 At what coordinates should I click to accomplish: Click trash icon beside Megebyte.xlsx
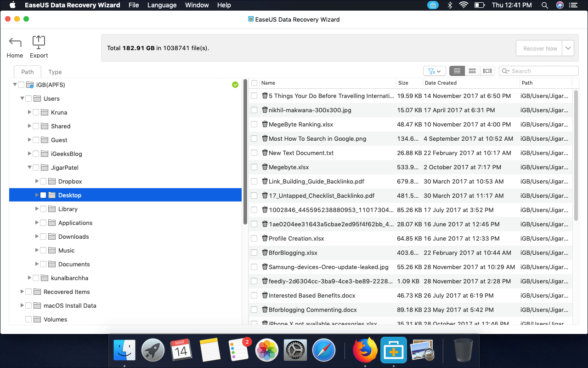[265, 167]
